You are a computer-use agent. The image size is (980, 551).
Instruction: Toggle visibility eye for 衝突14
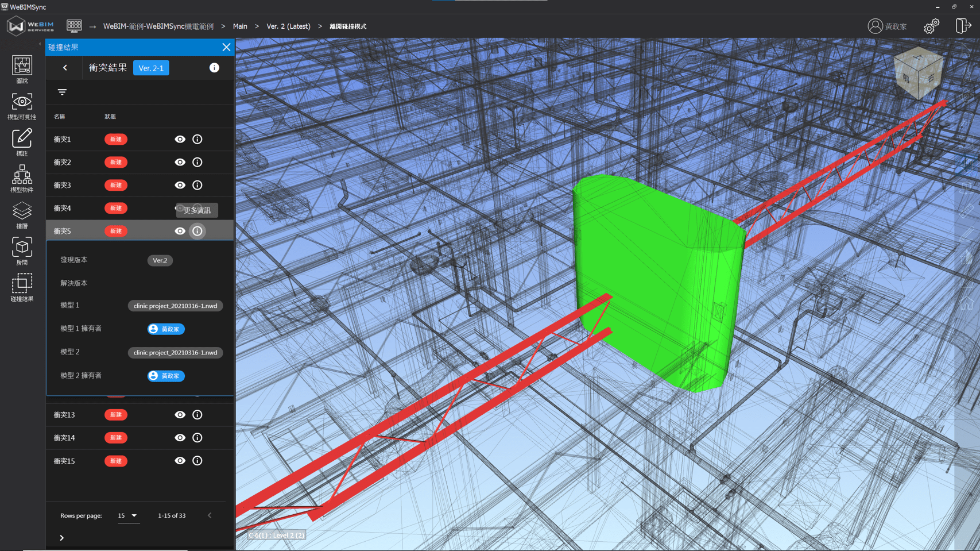coord(180,438)
